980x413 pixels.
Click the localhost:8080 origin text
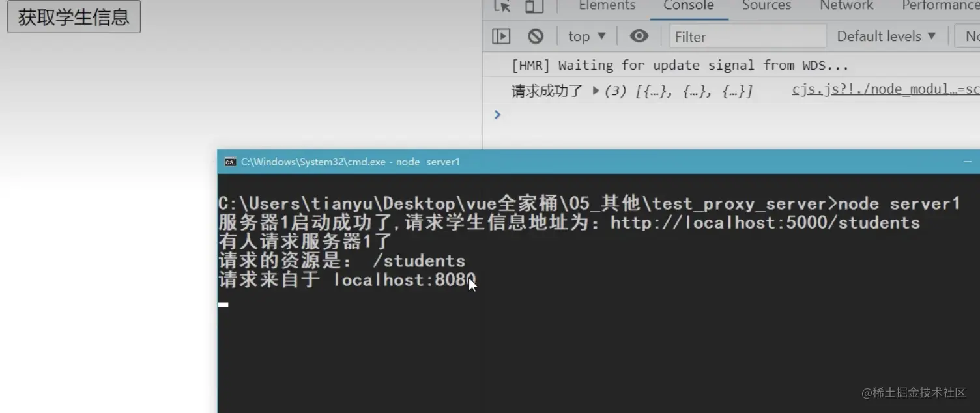[405, 280]
